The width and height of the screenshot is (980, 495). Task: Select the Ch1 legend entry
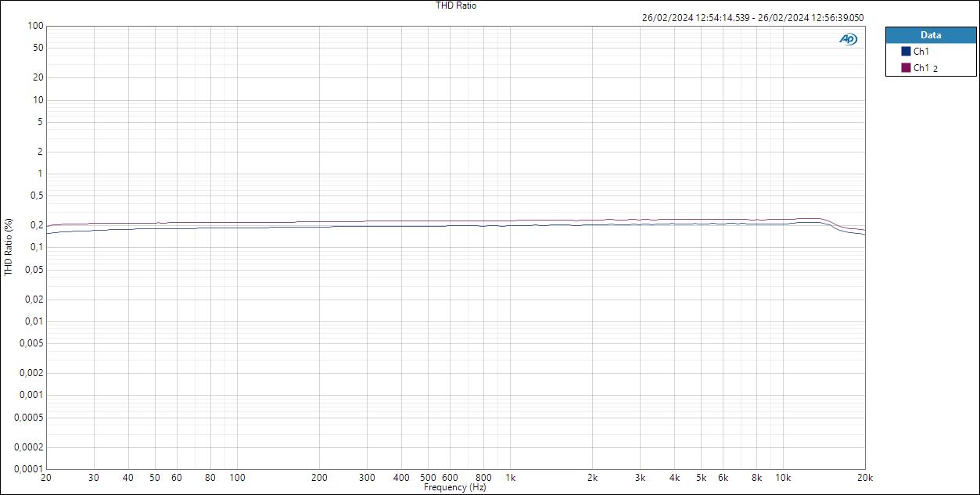[x=921, y=52]
